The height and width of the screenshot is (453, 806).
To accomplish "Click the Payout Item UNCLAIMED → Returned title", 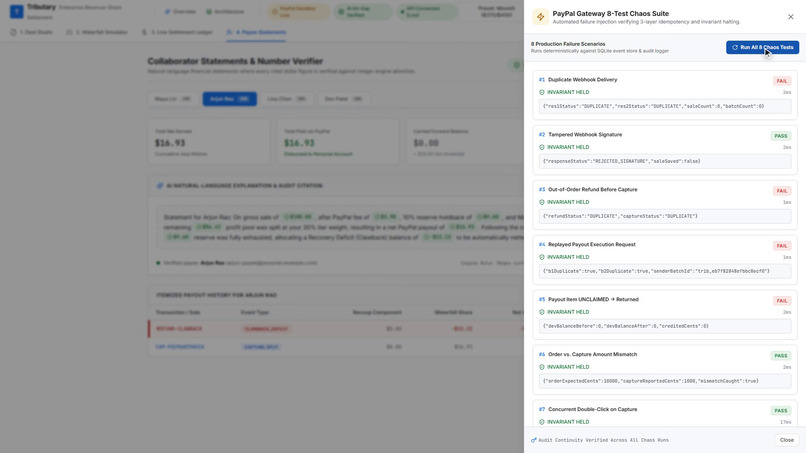I will [x=593, y=299].
